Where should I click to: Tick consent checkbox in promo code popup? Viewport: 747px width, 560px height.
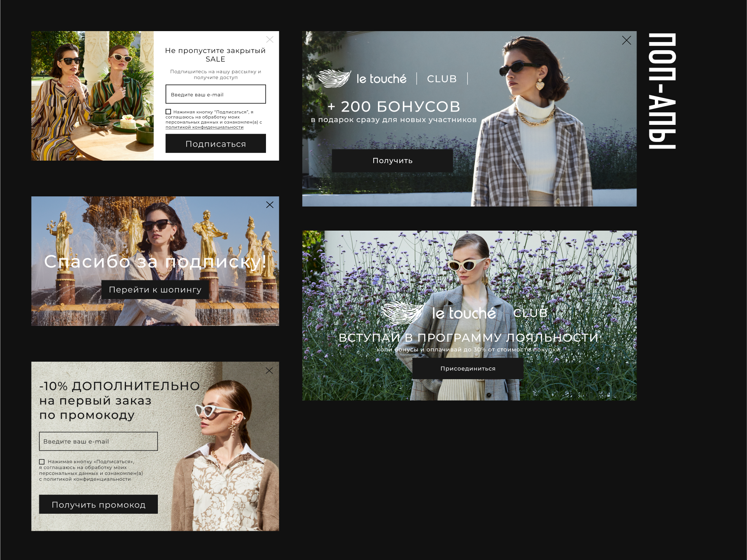coord(42,462)
